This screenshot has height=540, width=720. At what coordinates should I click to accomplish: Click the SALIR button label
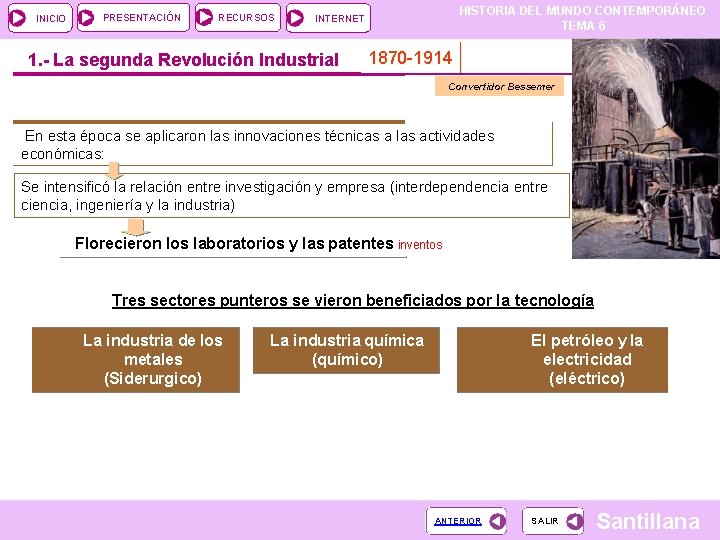coord(545,521)
